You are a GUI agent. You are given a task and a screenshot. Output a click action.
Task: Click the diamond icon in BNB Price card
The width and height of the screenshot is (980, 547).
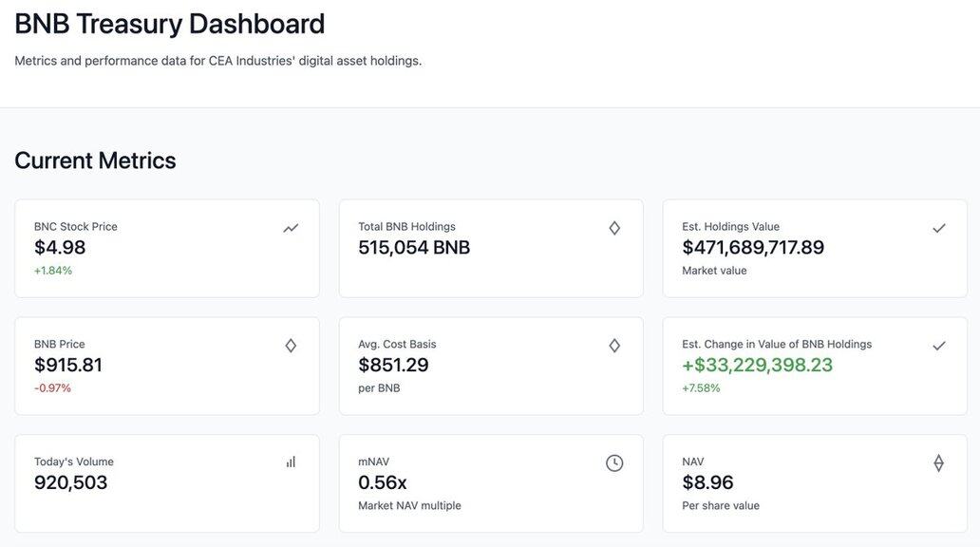pyautogui.click(x=291, y=346)
